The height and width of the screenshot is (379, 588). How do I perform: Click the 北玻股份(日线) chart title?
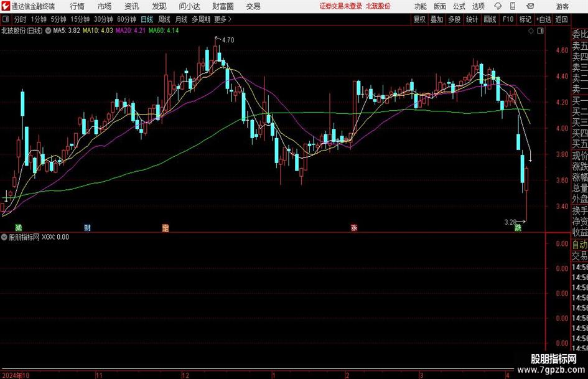click(x=22, y=30)
